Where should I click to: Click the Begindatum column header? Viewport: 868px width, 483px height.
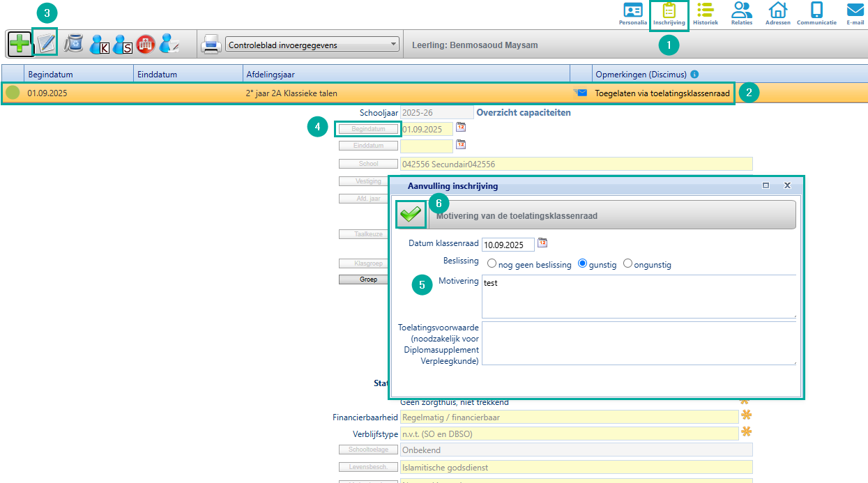click(x=79, y=75)
